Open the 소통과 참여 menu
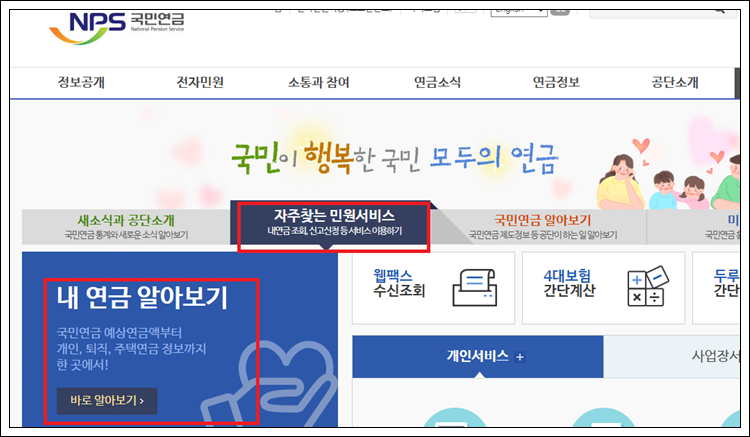The height and width of the screenshot is (437, 750). point(319,82)
